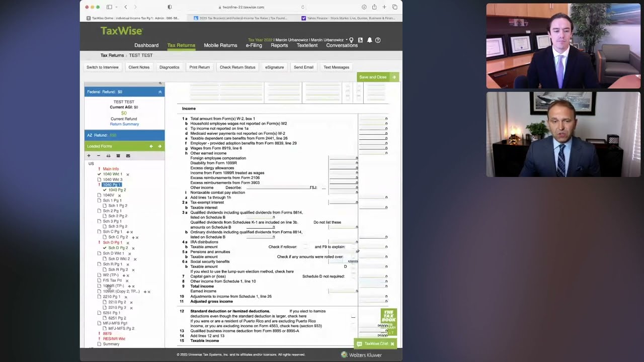Select 6251 Pg 1 in forms tree
The height and width of the screenshot is (362, 644).
pyautogui.click(x=112, y=313)
